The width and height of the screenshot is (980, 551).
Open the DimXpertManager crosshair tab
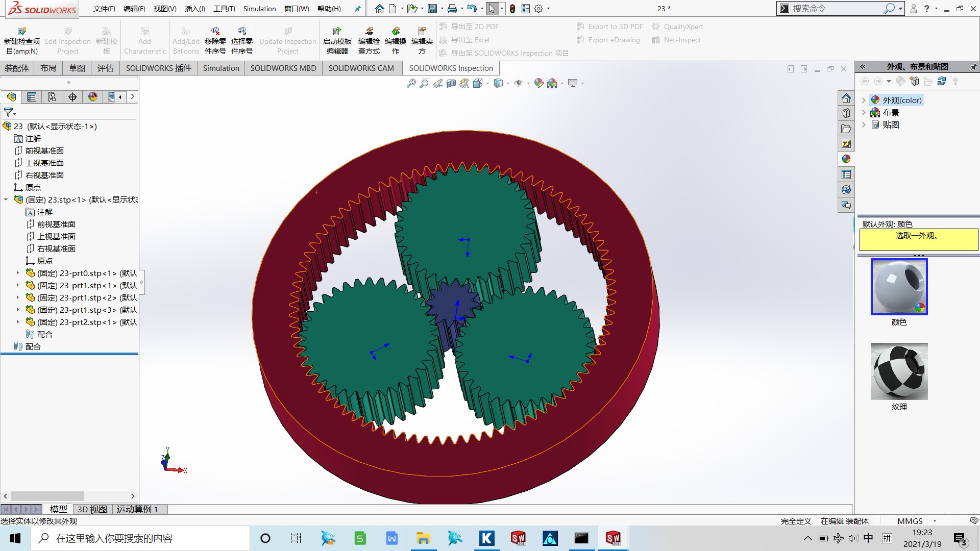(x=72, y=97)
